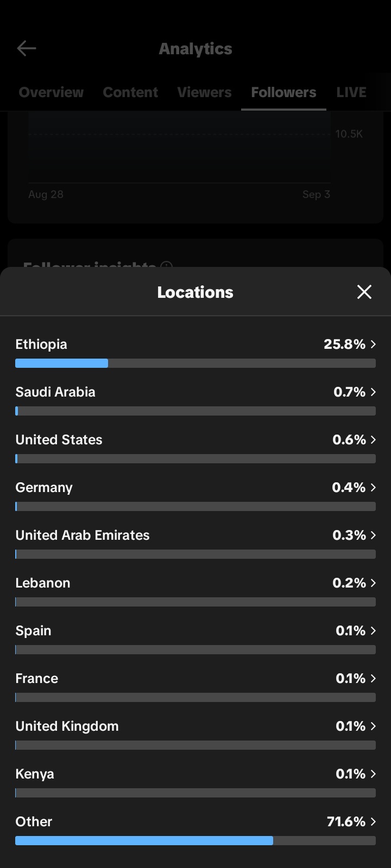Go back using the arrow icon
Image resolution: width=391 pixels, height=868 pixels.
[27, 48]
